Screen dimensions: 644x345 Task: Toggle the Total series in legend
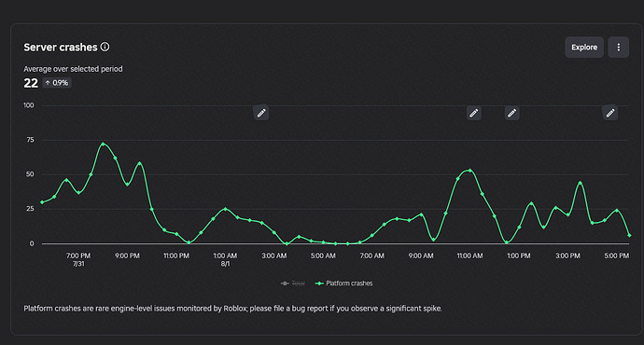point(293,283)
